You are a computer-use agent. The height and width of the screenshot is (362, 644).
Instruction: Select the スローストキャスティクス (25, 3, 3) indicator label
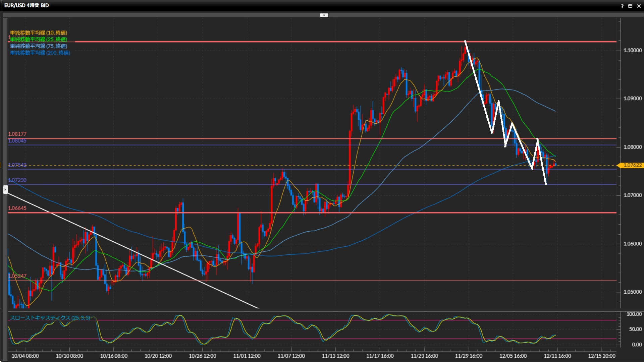tap(50, 317)
